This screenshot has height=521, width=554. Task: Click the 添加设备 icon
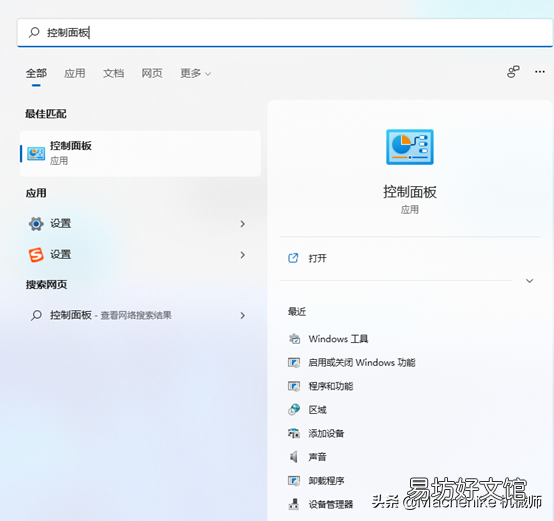tap(294, 433)
